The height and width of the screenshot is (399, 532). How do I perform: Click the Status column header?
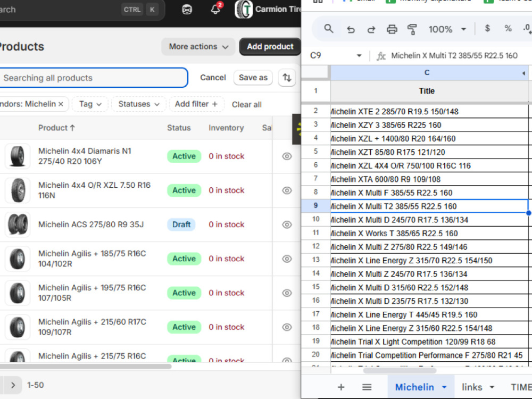click(x=179, y=128)
